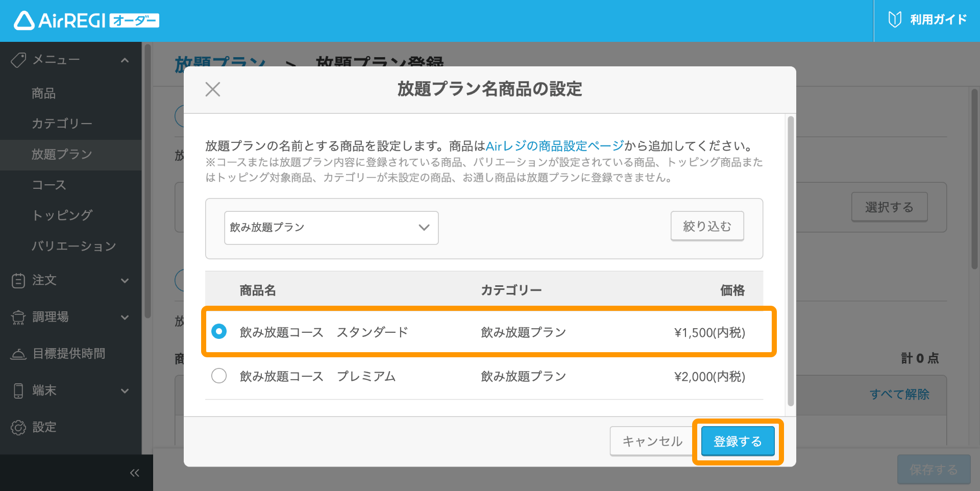Click the 設定 gear icon in the sidebar
This screenshot has width=980, height=491.
pyautogui.click(x=18, y=427)
